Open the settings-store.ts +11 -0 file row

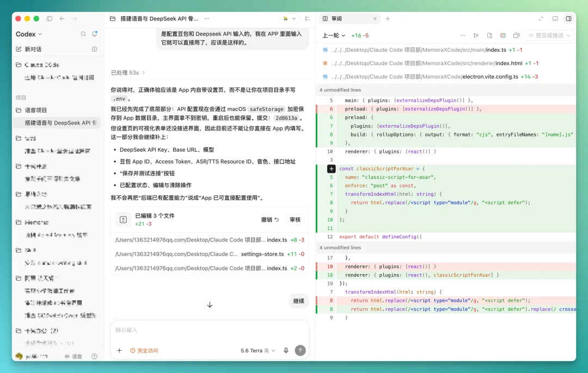(210, 254)
